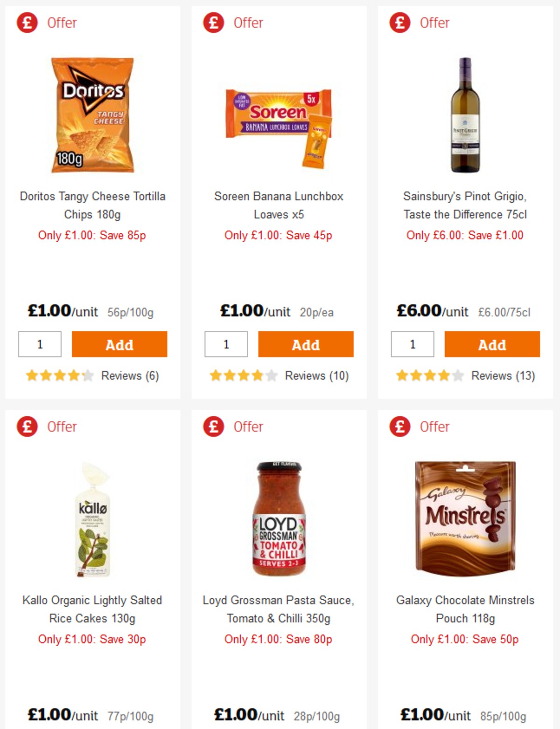Image resolution: width=560 pixels, height=729 pixels.
Task: Click the star rating for Doritos Tangy Cheese
Action: [x=60, y=375]
